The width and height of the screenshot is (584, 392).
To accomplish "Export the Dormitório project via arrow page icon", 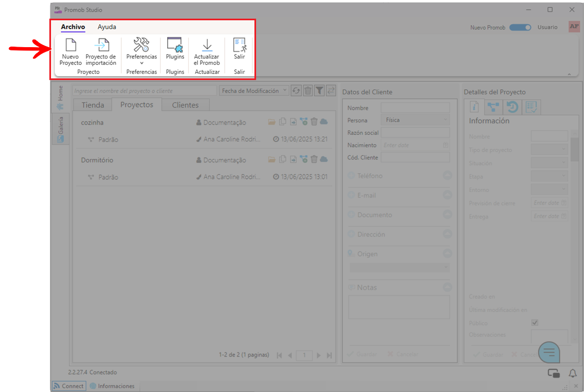I will click(293, 160).
